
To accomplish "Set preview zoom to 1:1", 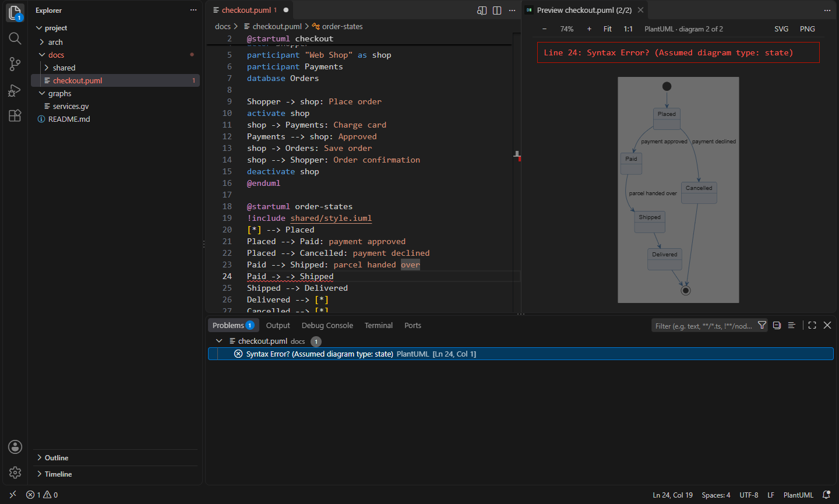I will [x=628, y=29].
